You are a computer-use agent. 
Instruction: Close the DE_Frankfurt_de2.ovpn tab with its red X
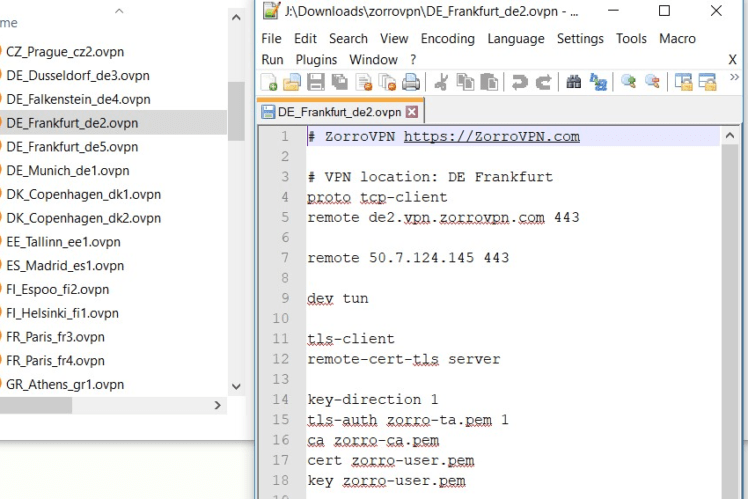(411, 112)
